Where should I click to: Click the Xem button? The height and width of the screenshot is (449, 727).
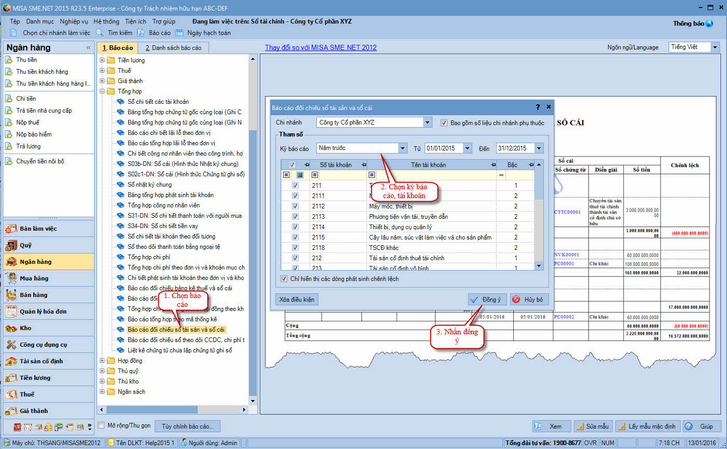tap(551, 426)
